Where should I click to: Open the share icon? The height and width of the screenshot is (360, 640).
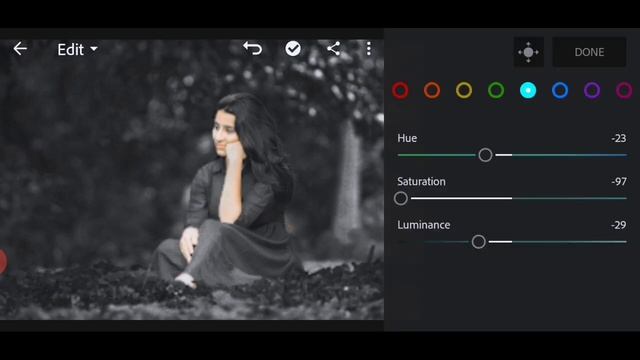pyautogui.click(x=333, y=49)
